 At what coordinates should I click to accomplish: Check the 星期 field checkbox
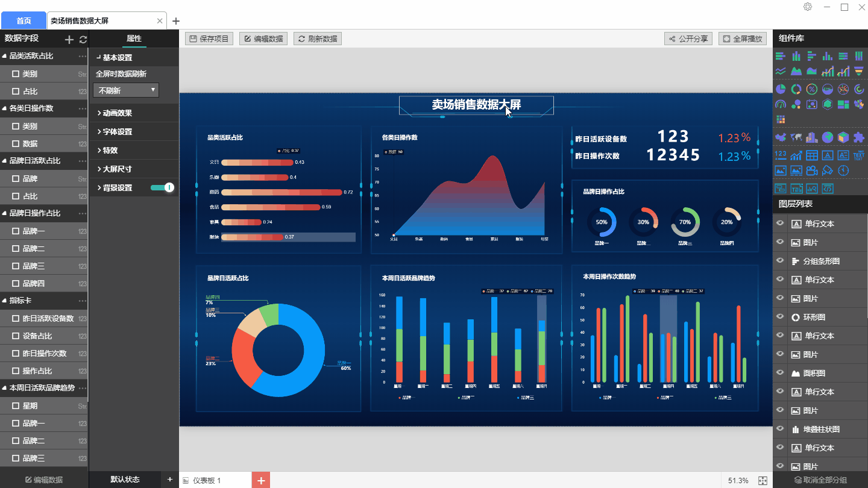16,406
